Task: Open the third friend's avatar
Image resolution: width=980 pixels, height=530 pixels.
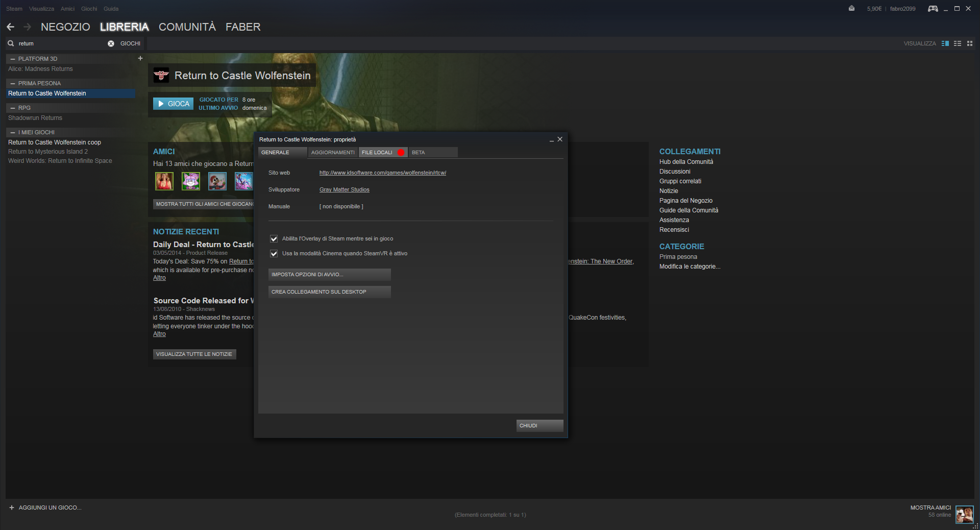Action: [217, 181]
